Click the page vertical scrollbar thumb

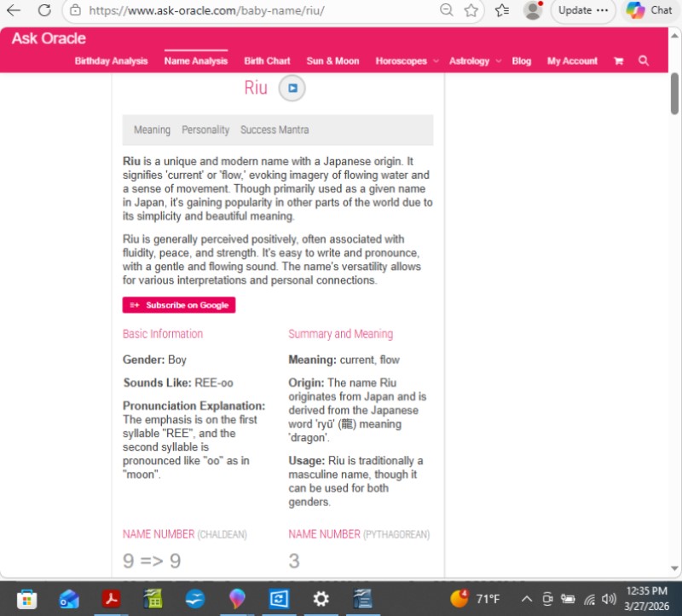pyautogui.click(x=675, y=94)
